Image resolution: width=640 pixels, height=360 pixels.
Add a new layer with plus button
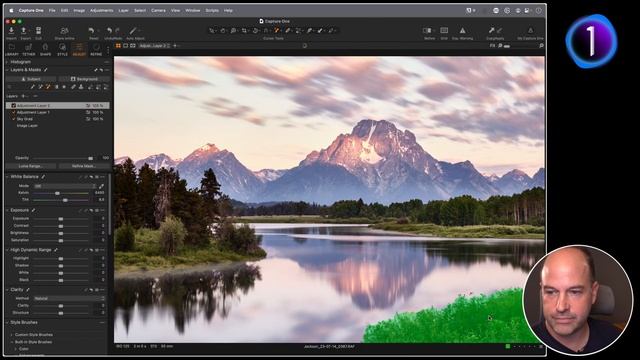point(23,96)
